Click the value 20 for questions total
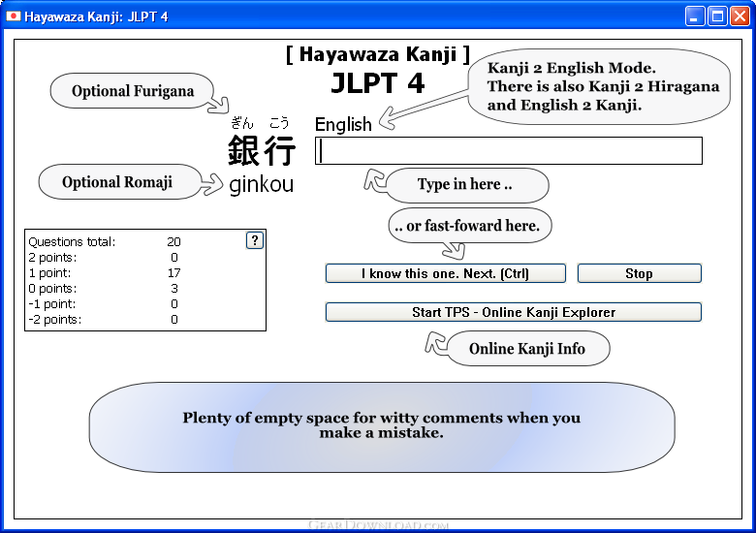The width and height of the screenshot is (756, 533). (x=173, y=241)
